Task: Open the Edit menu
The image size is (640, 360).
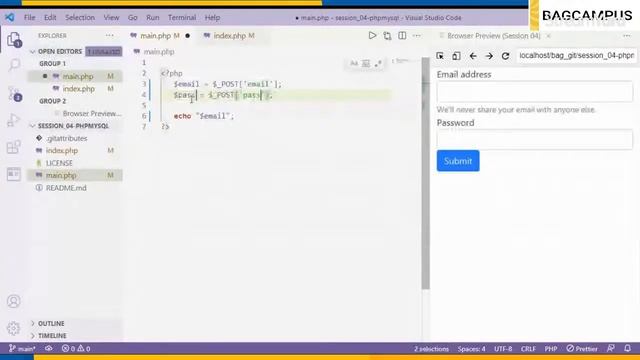Action: pos(50,18)
